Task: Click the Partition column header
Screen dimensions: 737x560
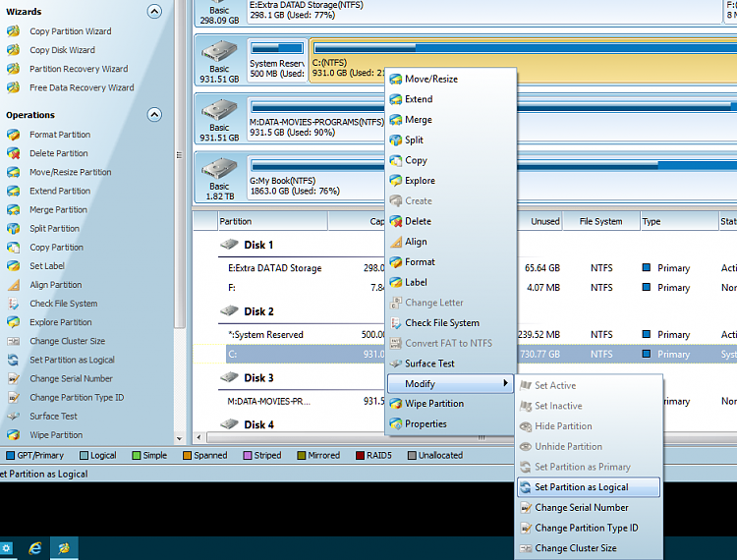Action: (273, 221)
